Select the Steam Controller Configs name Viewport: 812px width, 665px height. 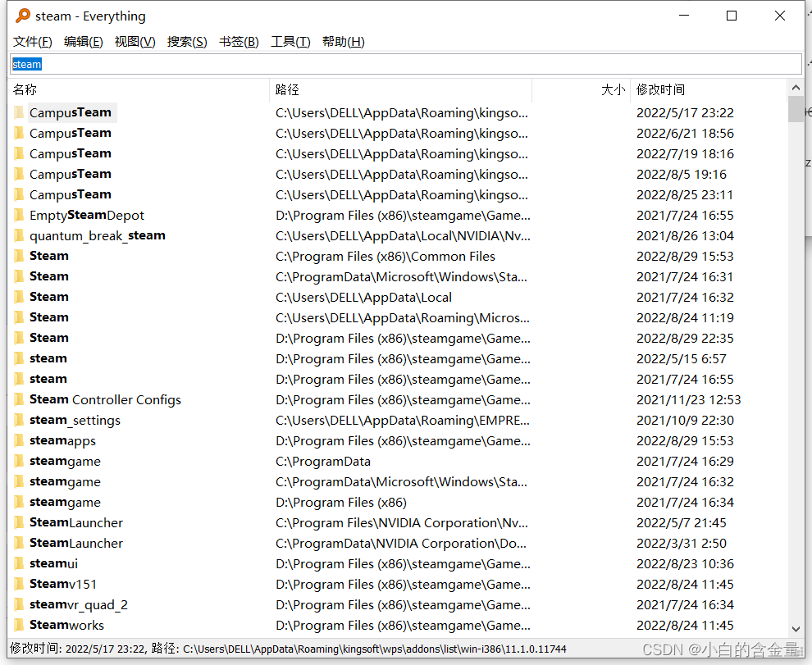[105, 400]
